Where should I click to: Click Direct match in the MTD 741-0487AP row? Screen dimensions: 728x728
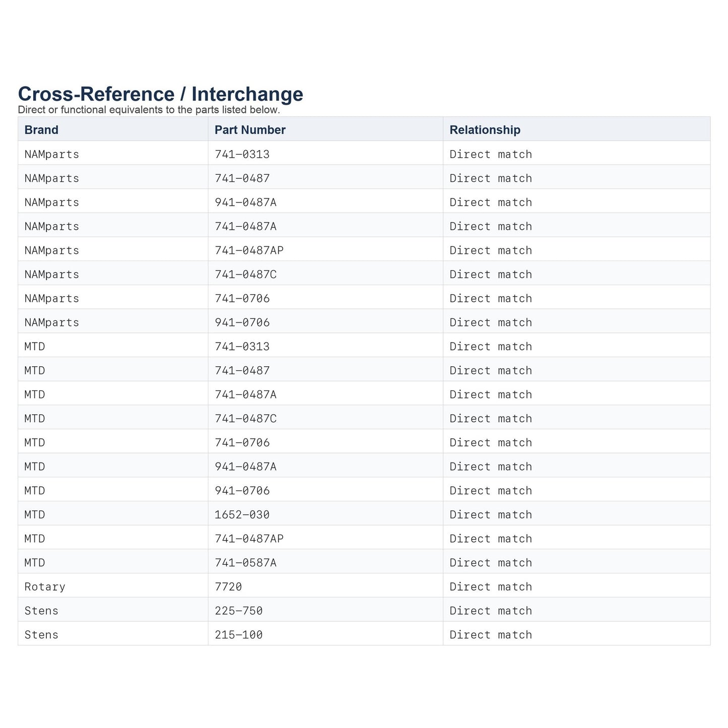[x=491, y=539]
